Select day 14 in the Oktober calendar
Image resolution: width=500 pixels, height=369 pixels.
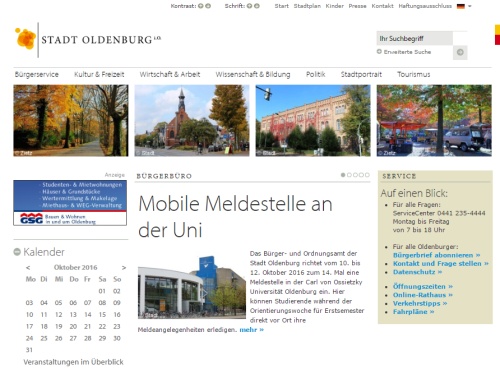click(x=88, y=315)
